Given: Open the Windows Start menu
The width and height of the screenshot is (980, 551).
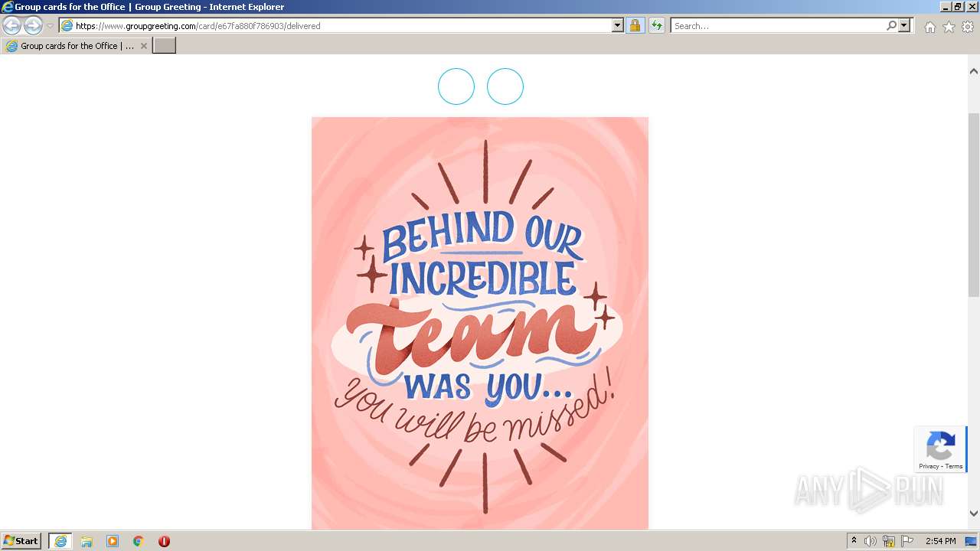Looking at the screenshot, I should (x=21, y=541).
